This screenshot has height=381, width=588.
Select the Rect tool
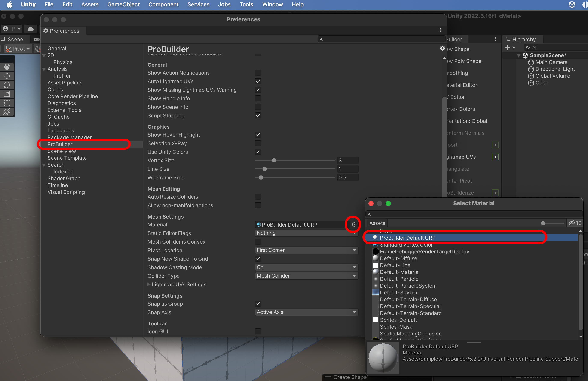pyautogui.click(x=7, y=103)
